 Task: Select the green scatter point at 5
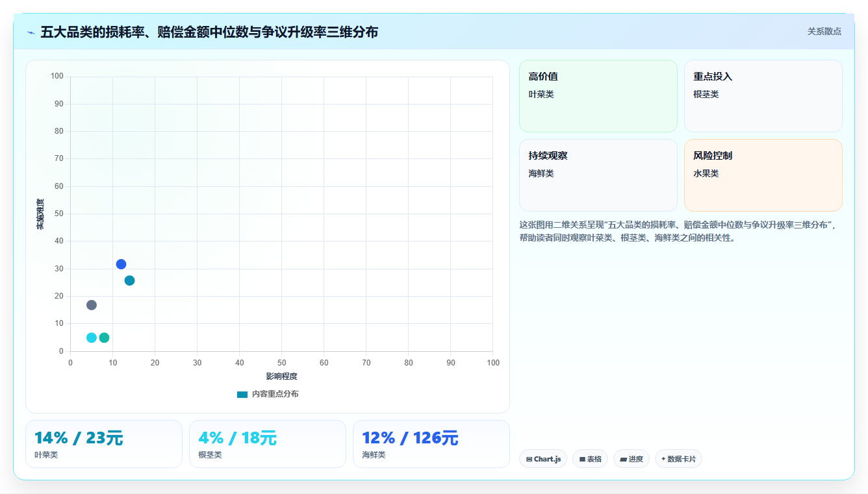[104, 338]
